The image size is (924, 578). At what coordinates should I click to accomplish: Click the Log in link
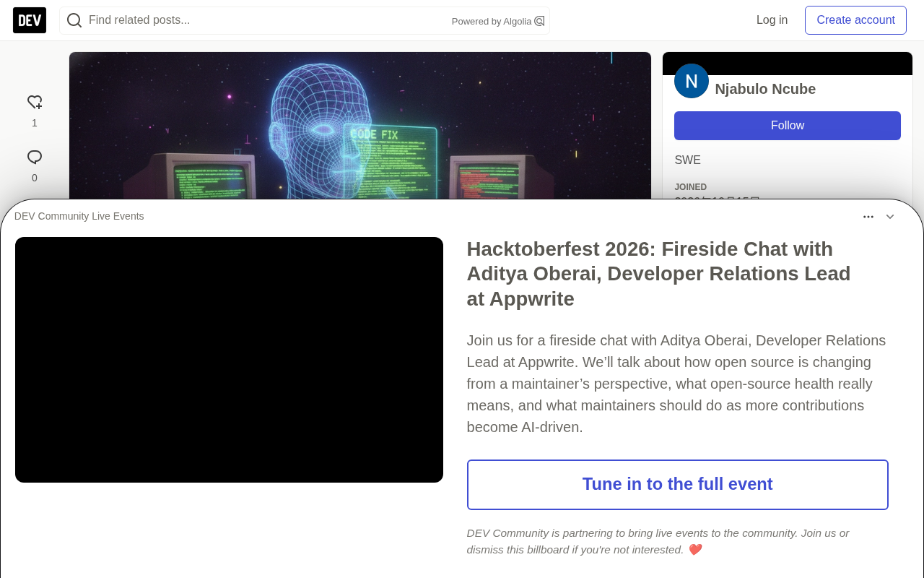pos(772,20)
